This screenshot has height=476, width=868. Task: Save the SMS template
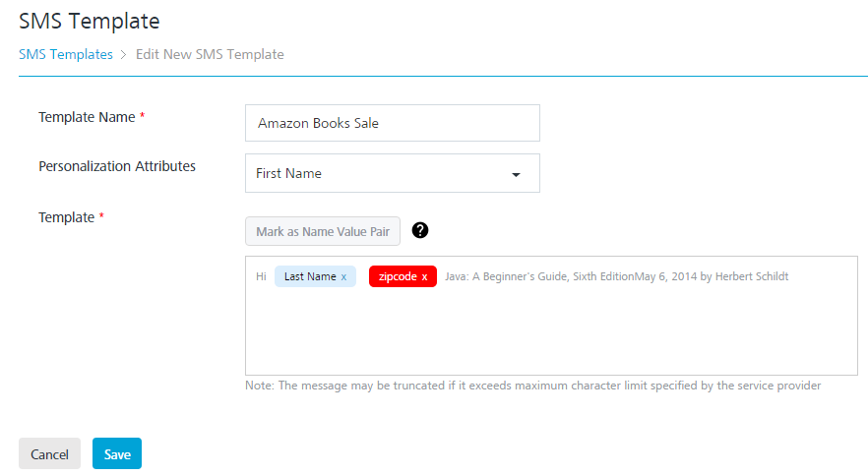tap(117, 454)
